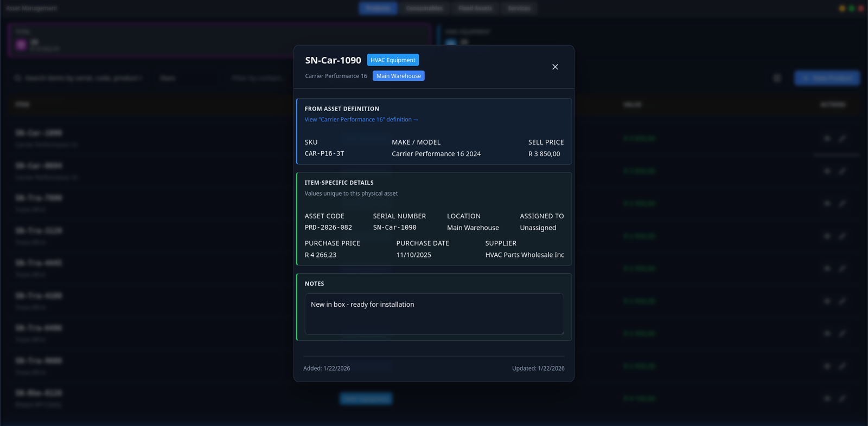
Task: Select the Services tab
Action: pos(519,8)
